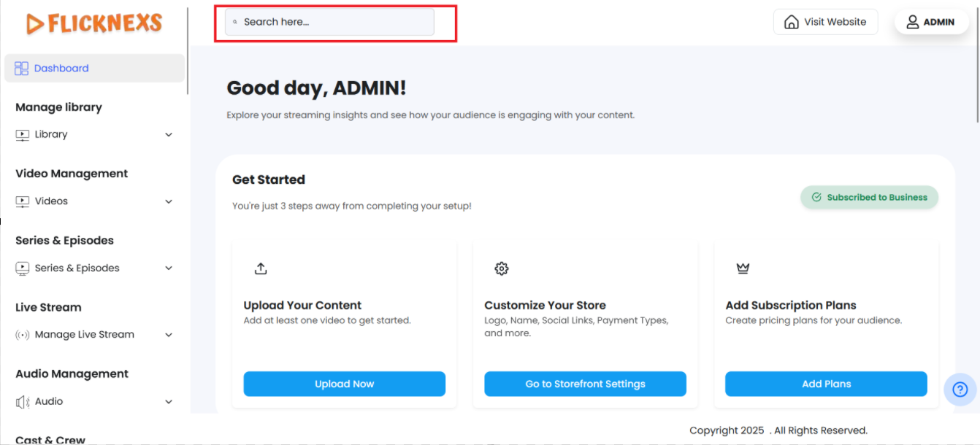Click the Manage Live Stream broadcast icon
The image size is (980, 445).
[23, 335]
